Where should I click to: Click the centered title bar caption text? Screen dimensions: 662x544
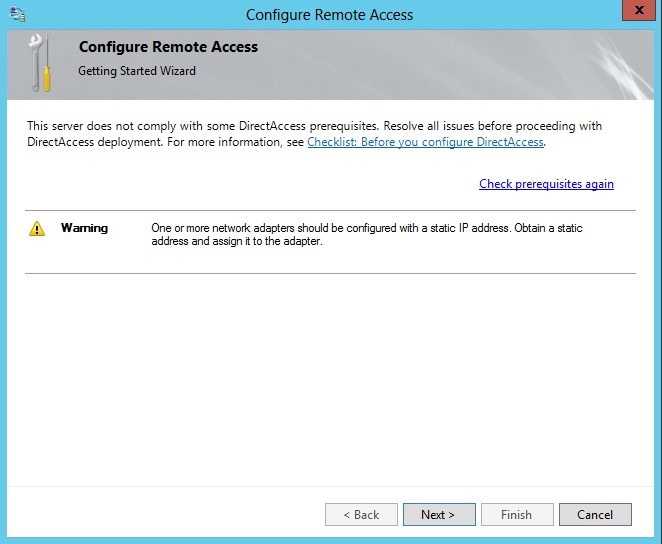[x=329, y=14]
